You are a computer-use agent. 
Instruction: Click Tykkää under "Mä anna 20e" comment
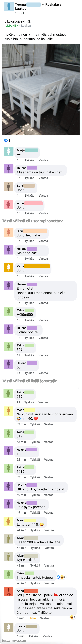pyautogui.click(x=30, y=258)
